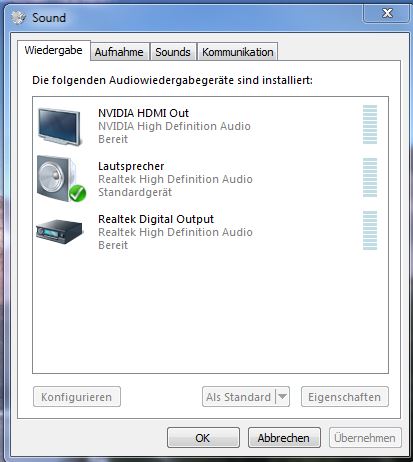
Task: Click the Lautsprecher volume level meter
Action: click(x=370, y=177)
